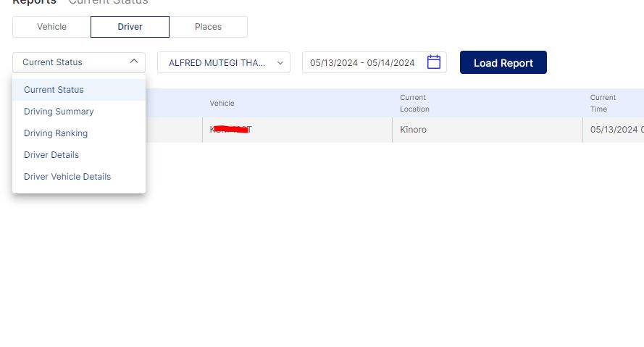Open the Places tab
Screen dimensions: 644x347
click(208, 27)
